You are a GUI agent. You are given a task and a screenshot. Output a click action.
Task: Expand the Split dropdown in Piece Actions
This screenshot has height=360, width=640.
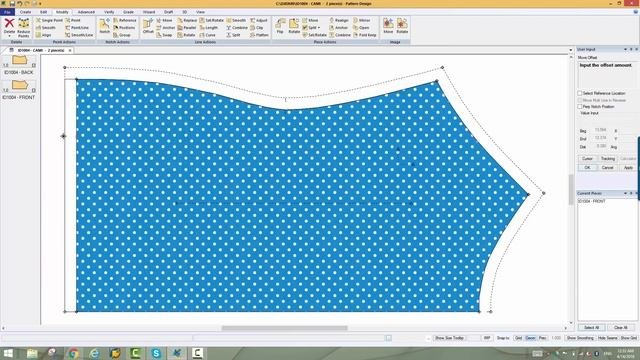point(319,28)
